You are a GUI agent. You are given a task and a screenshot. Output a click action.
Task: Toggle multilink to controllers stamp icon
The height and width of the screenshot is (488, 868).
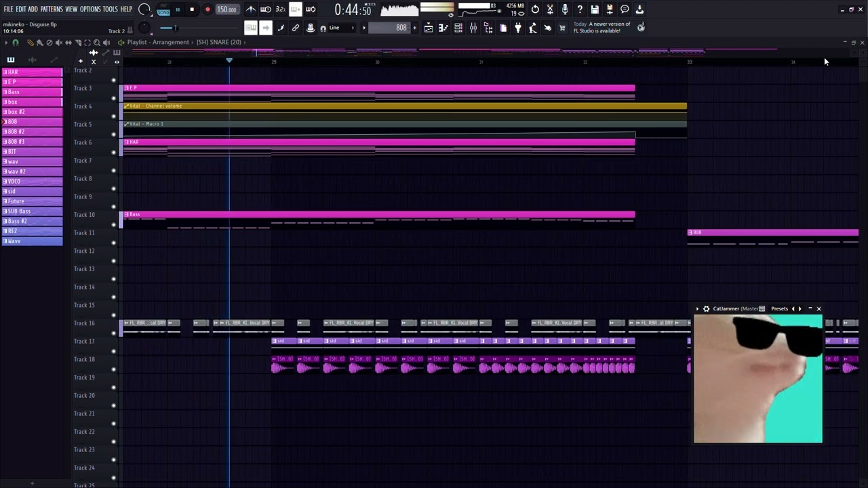point(311,28)
